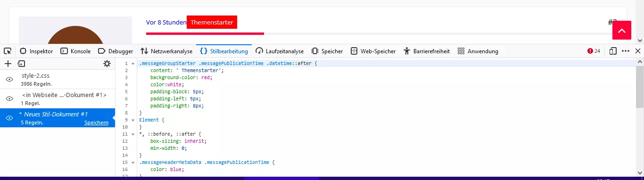This screenshot has height=180, width=644.
Task: Select the in Webseite Dokument #1 entry
Action: click(58, 98)
